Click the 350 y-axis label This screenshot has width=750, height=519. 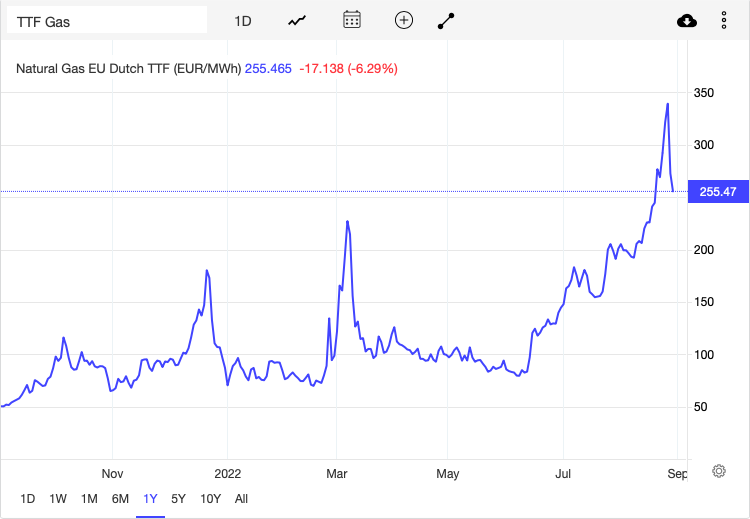[704, 93]
